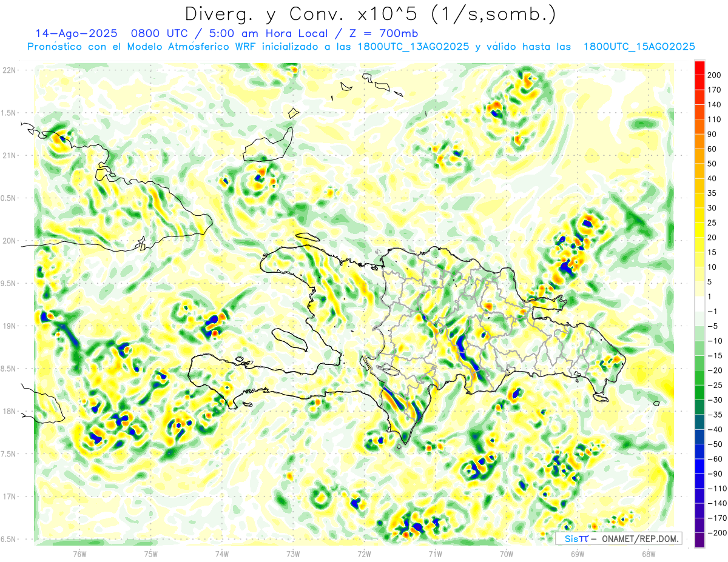The width and height of the screenshot is (728, 562).
Task: Click the negative legend value '-90'
Action: pos(715,474)
